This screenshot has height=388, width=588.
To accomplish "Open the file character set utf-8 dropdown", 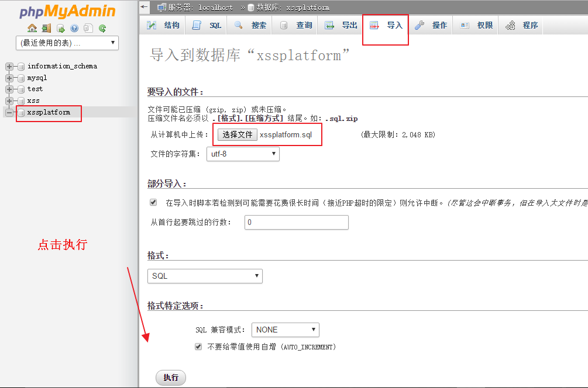I will coord(243,154).
